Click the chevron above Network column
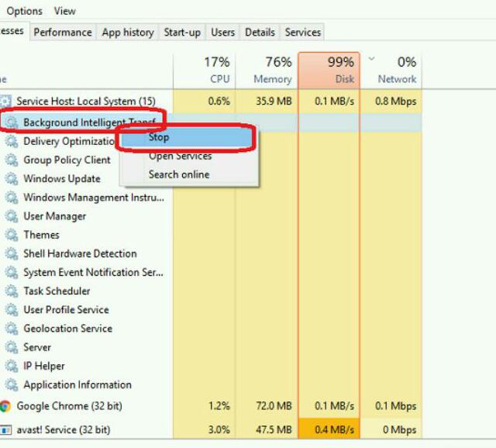The height and width of the screenshot is (448, 496). (x=371, y=59)
